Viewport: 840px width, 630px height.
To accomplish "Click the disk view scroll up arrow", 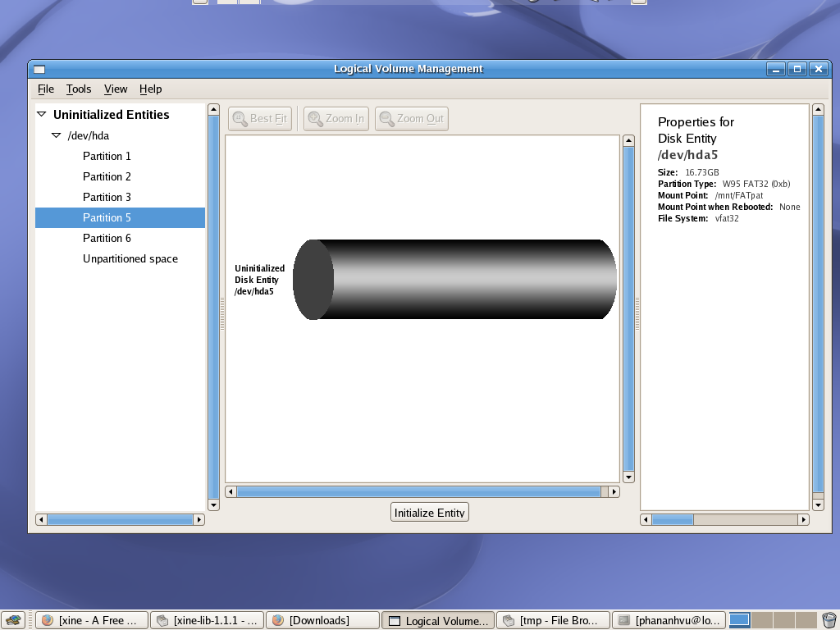I will pyautogui.click(x=629, y=141).
